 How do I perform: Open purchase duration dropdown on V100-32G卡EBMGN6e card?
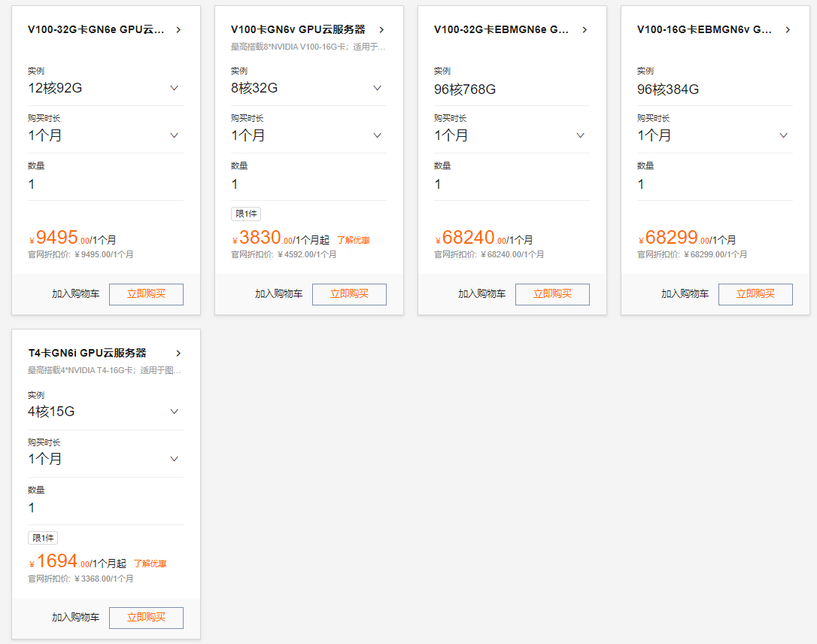point(580,135)
